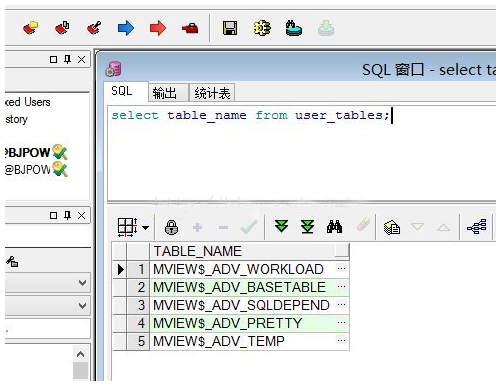Pin the upper left panel

(67, 60)
